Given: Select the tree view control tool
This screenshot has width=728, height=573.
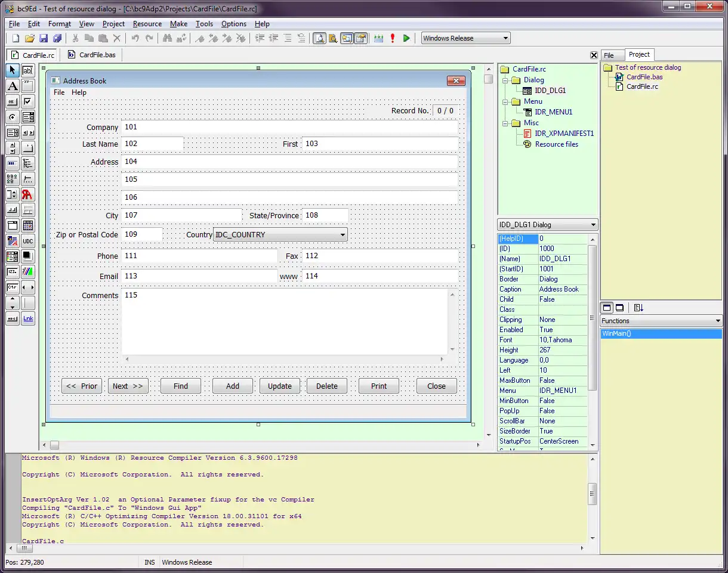Looking at the screenshot, I should point(28,163).
